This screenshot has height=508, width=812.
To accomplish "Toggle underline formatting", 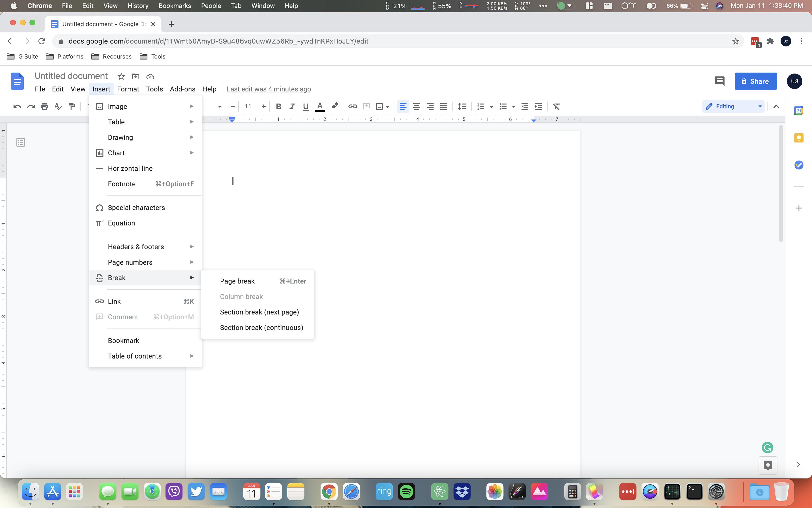I will 306,106.
